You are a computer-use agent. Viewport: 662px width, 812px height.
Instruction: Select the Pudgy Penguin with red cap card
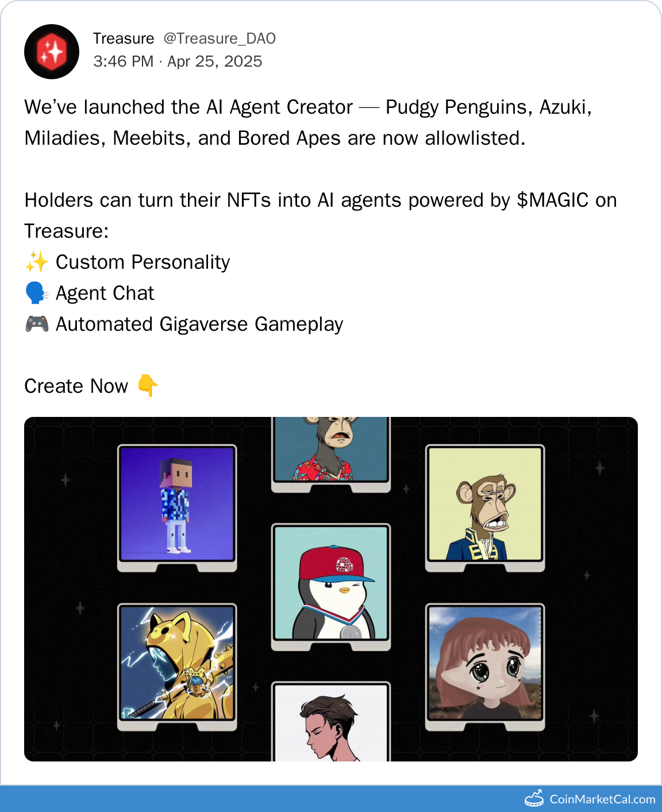(x=331, y=587)
